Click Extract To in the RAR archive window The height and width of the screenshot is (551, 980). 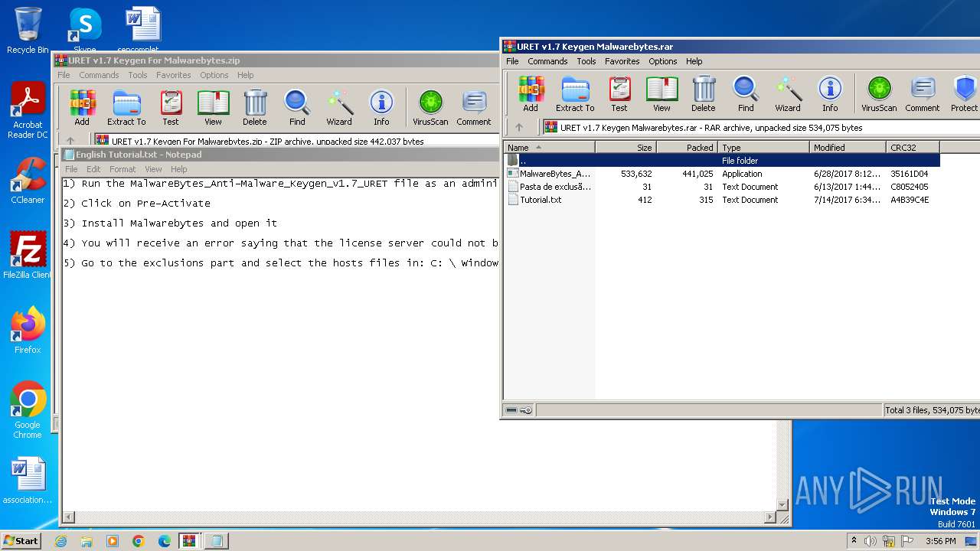pos(575,94)
